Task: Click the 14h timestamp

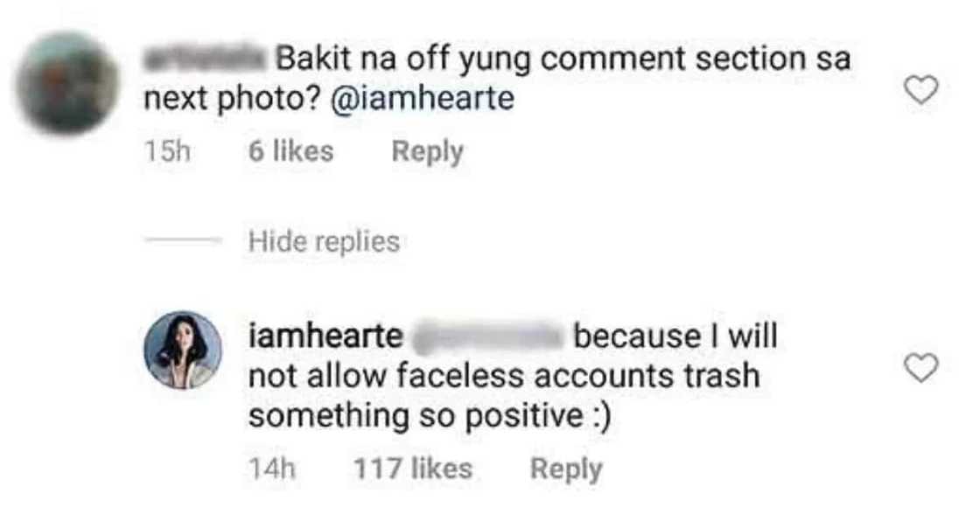Action: tap(272, 469)
